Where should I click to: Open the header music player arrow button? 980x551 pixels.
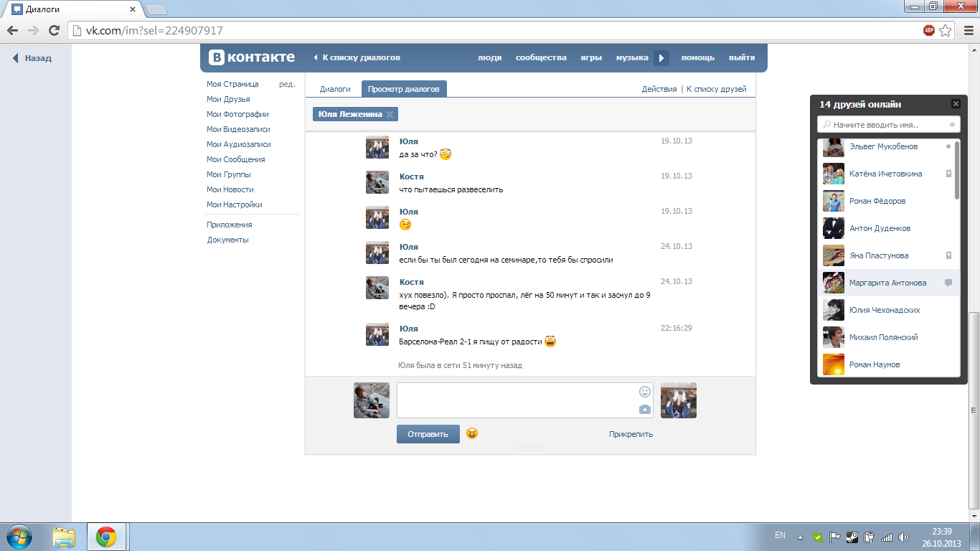point(661,58)
